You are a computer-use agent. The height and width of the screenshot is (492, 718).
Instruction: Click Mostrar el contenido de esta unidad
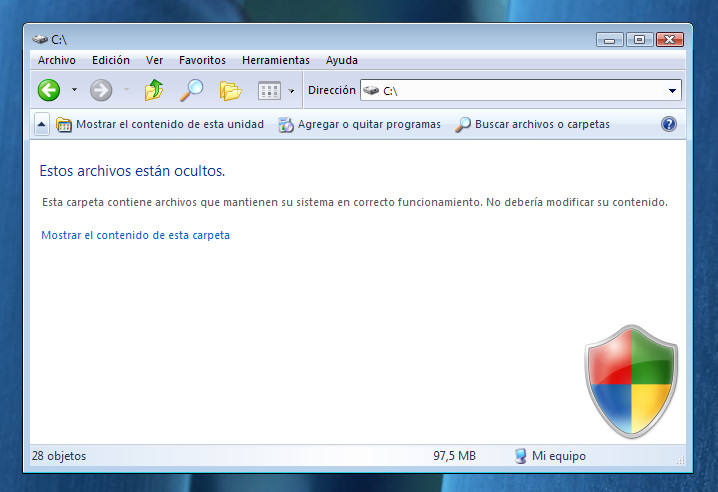point(160,124)
